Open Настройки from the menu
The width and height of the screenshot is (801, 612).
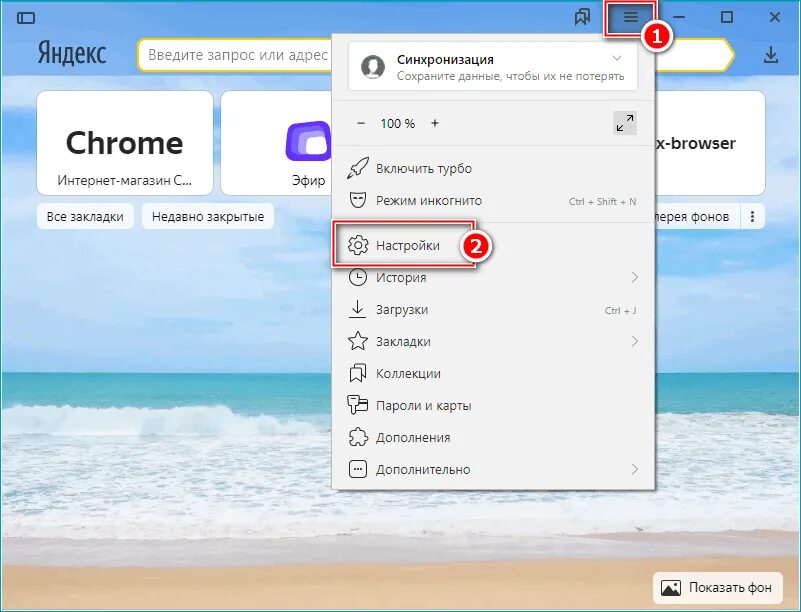tap(493, 245)
